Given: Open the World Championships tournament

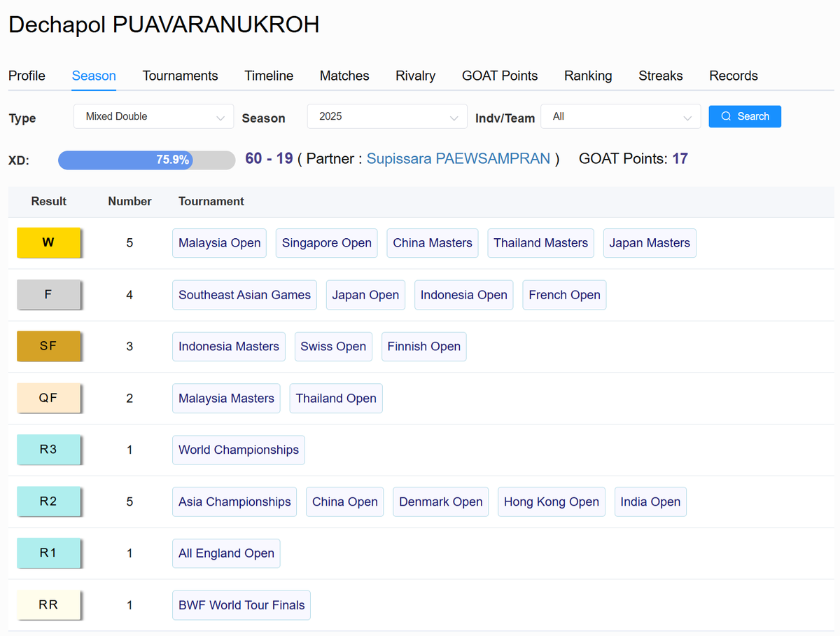Looking at the screenshot, I should click(239, 450).
